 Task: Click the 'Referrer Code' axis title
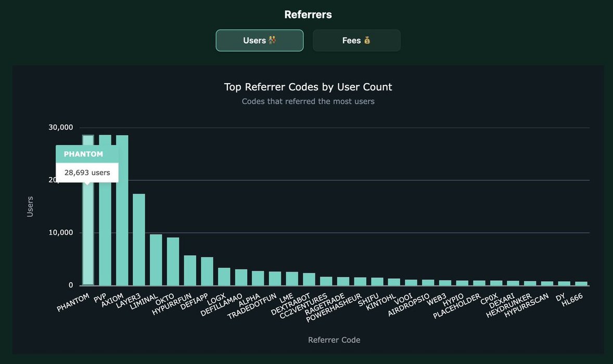[x=334, y=340]
